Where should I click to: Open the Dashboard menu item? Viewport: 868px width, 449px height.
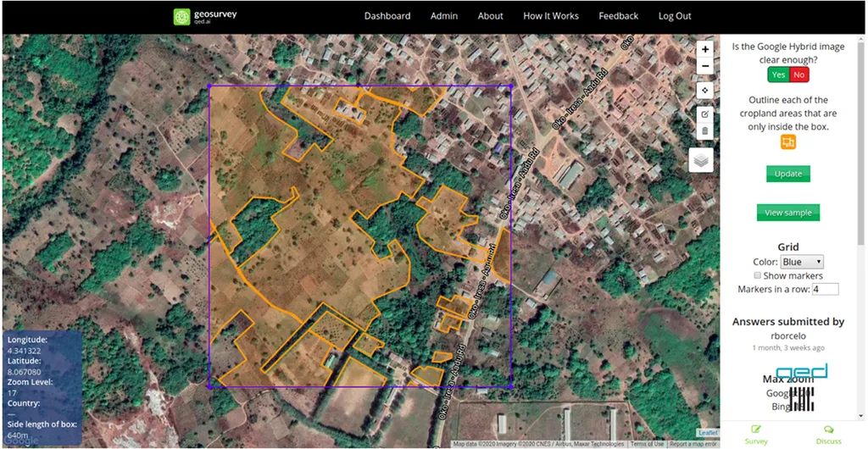(387, 16)
